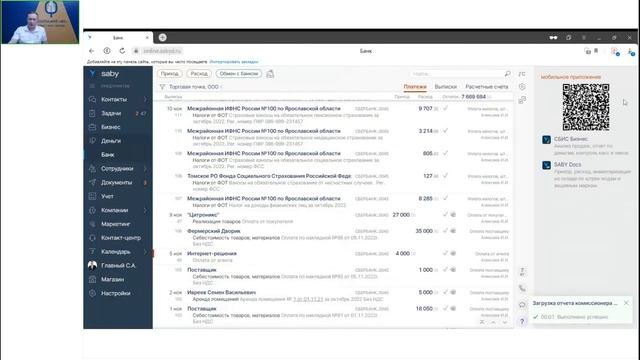The height and width of the screenshot is (360, 640).
Task: Click the checkmark on the 3 214 payment
Action: coord(445,131)
